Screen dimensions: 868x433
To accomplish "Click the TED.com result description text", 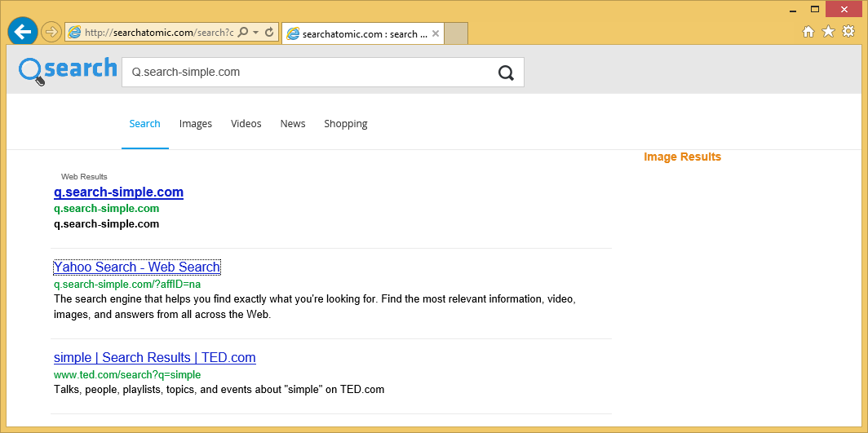I will pos(219,389).
